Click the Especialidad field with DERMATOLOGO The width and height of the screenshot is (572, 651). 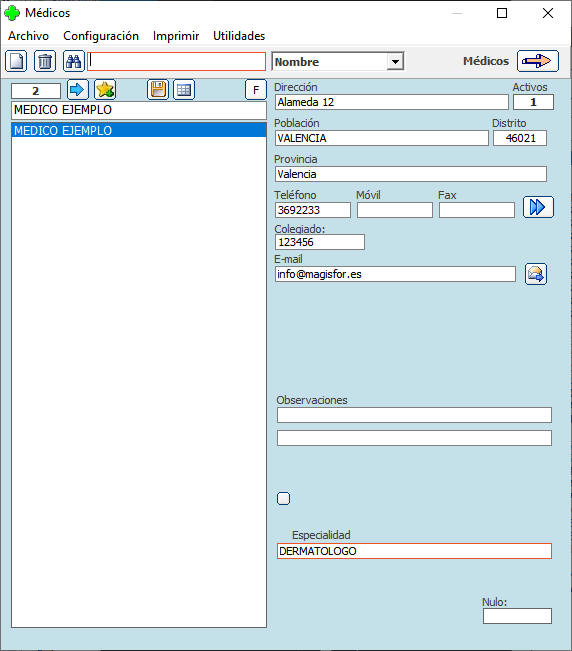pos(414,551)
